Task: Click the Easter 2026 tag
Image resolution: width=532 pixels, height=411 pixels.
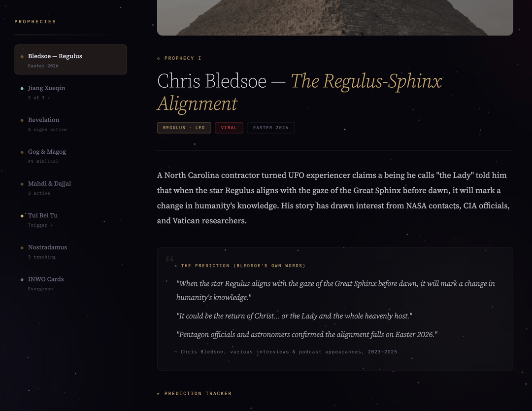Action: coord(270,128)
